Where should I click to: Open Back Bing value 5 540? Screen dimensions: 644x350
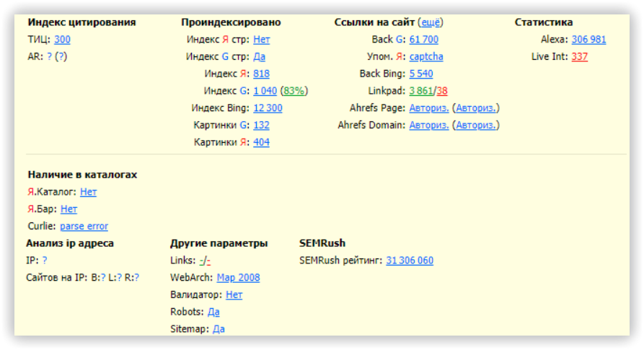point(421,74)
